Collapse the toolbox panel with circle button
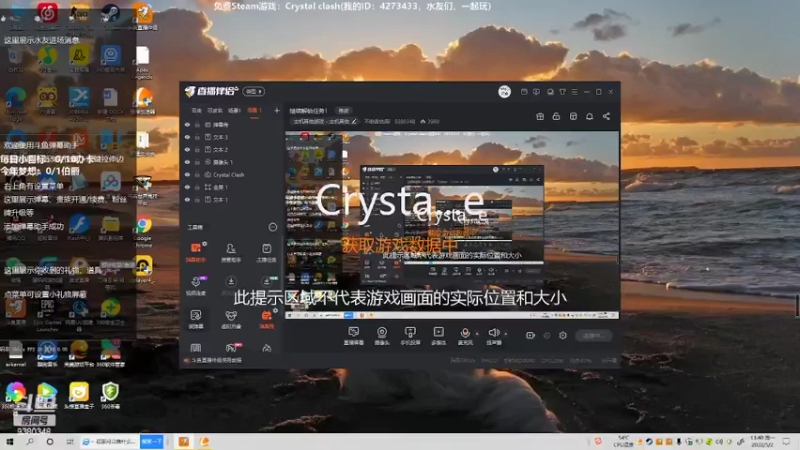The height and width of the screenshot is (450, 800). point(273,227)
